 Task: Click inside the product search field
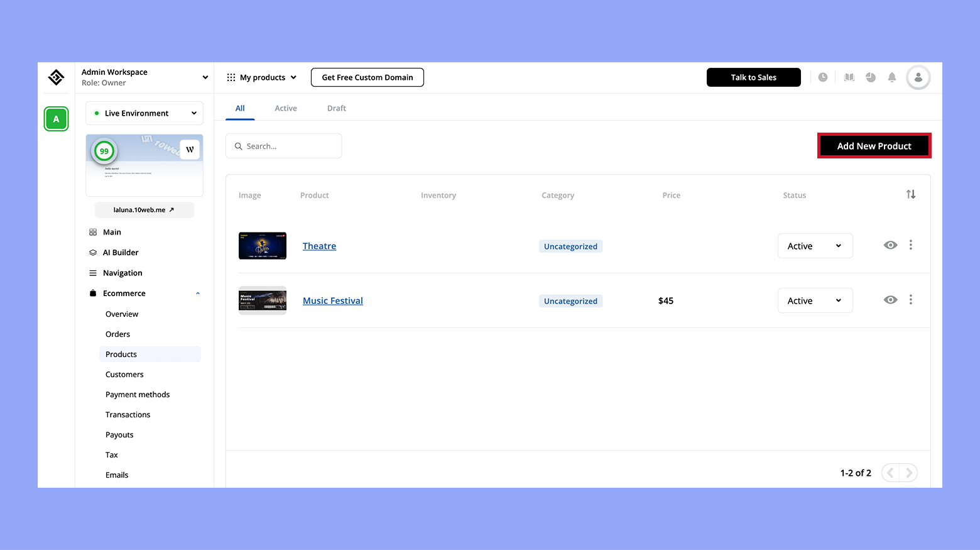(283, 145)
